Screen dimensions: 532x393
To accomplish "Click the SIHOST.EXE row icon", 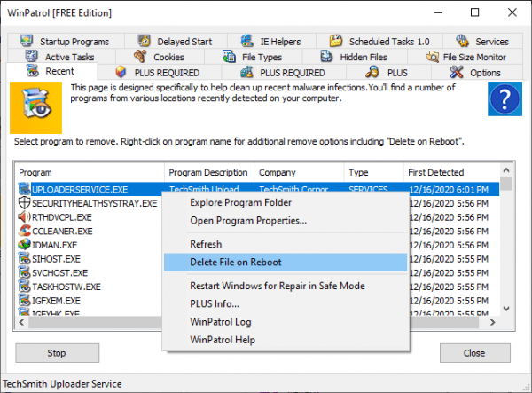I will (24, 259).
